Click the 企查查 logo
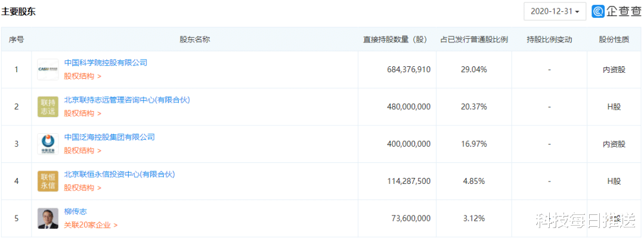This screenshot has height=240, width=644. pyautogui.click(x=616, y=11)
